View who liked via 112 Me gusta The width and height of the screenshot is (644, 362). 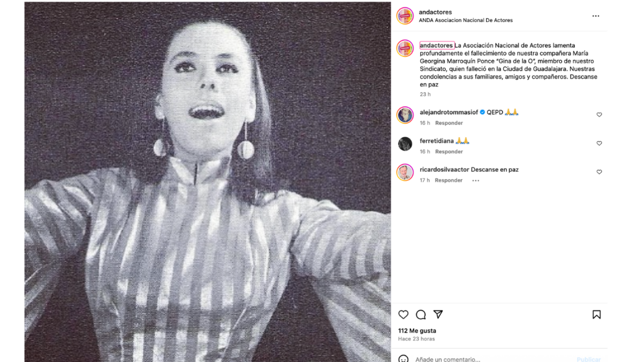click(x=417, y=331)
